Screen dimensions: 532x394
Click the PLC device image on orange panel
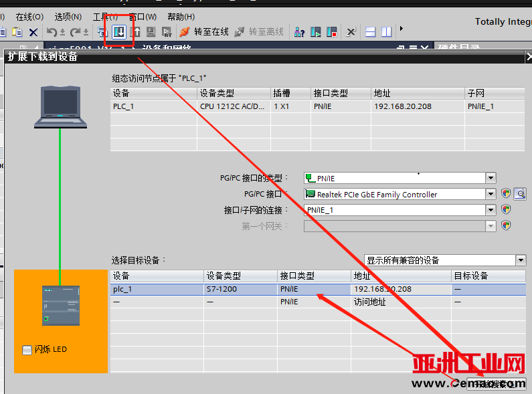[x=61, y=306]
